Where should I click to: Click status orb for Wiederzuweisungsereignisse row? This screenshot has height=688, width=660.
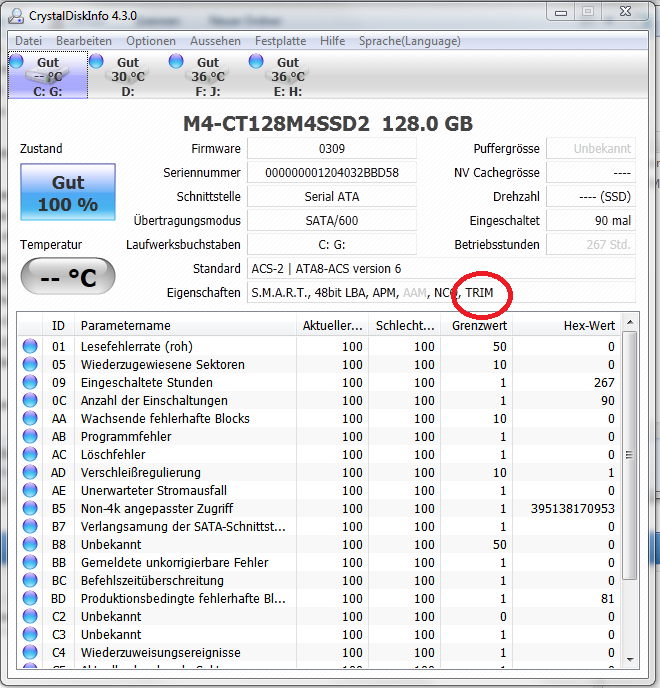(x=30, y=652)
